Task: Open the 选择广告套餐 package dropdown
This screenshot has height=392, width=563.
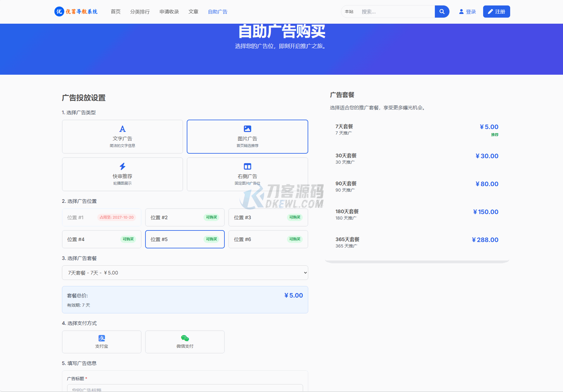Action: 185,273
